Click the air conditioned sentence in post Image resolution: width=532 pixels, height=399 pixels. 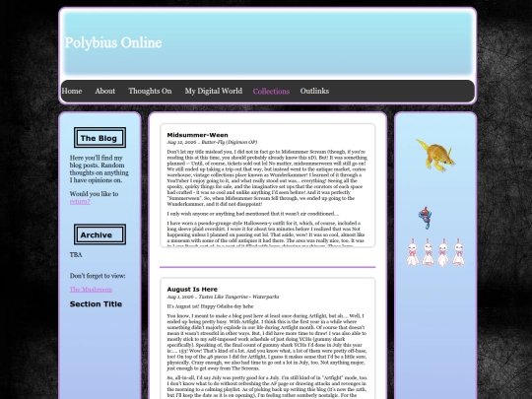coord(253,214)
